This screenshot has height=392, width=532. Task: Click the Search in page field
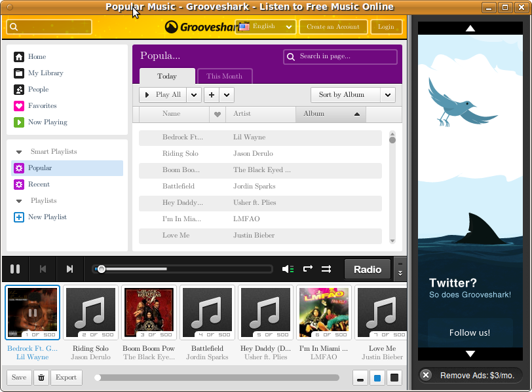pyautogui.click(x=340, y=56)
